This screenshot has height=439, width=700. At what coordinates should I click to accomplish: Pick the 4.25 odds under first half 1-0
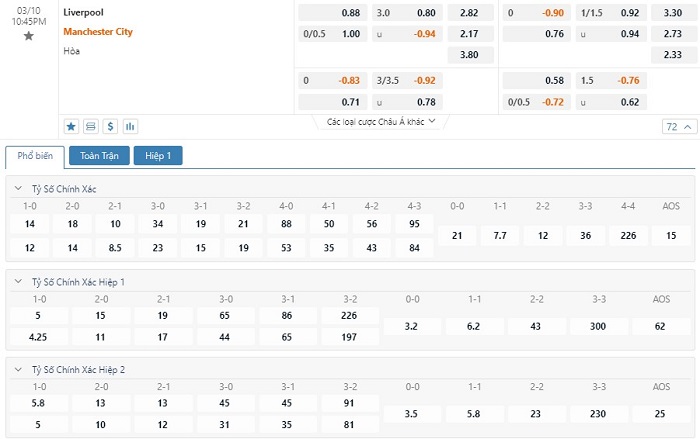point(38,337)
